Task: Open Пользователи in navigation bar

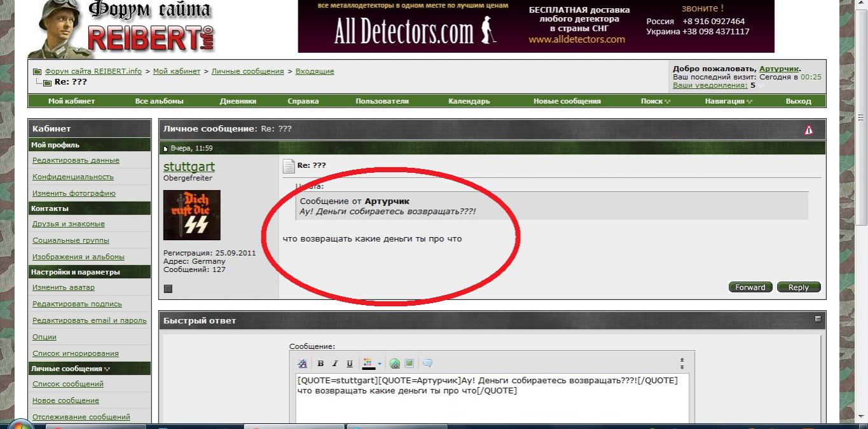Action: tap(382, 101)
